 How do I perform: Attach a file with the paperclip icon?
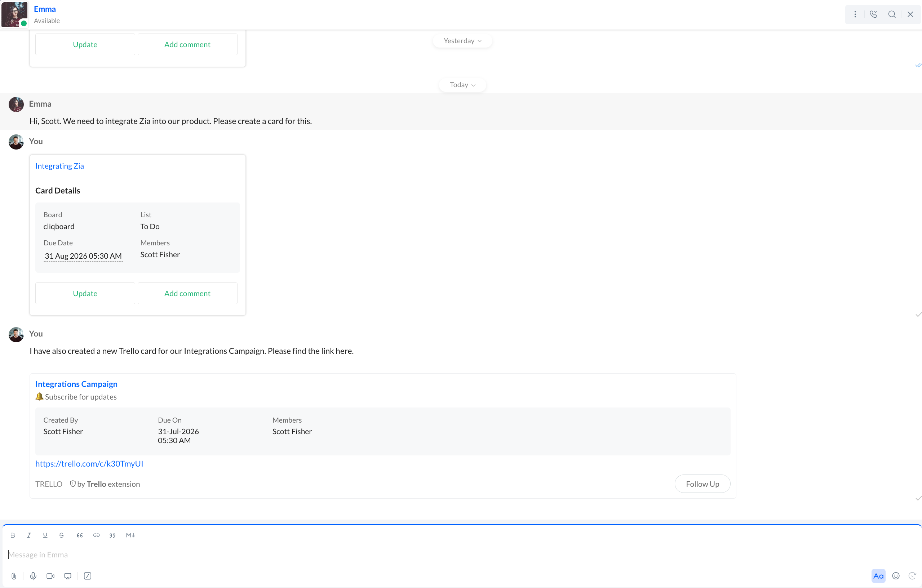pyautogui.click(x=14, y=576)
